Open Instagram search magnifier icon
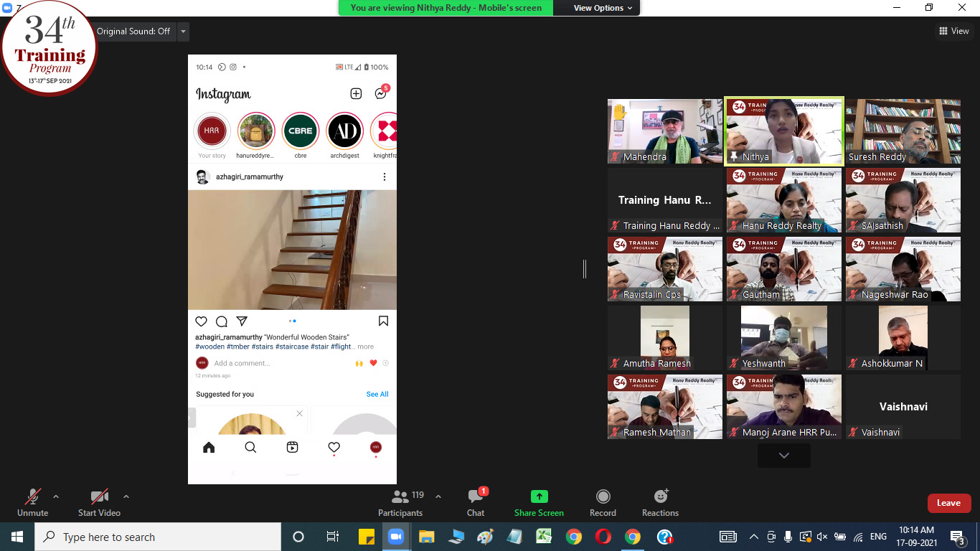The width and height of the screenshot is (980, 551). pyautogui.click(x=250, y=448)
